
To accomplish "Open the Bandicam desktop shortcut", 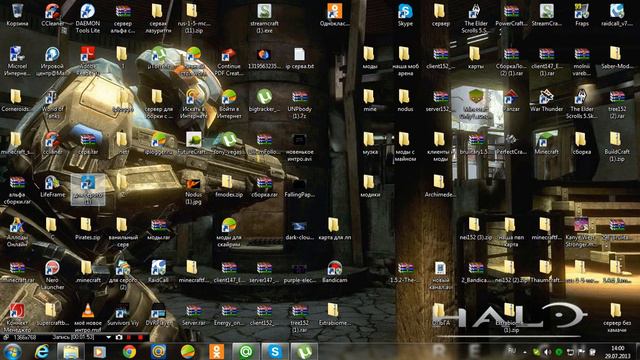I will 334,272.
